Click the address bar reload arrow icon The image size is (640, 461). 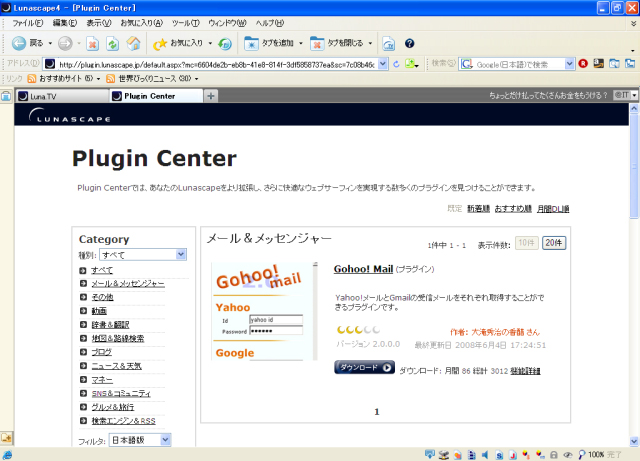[396, 64]
